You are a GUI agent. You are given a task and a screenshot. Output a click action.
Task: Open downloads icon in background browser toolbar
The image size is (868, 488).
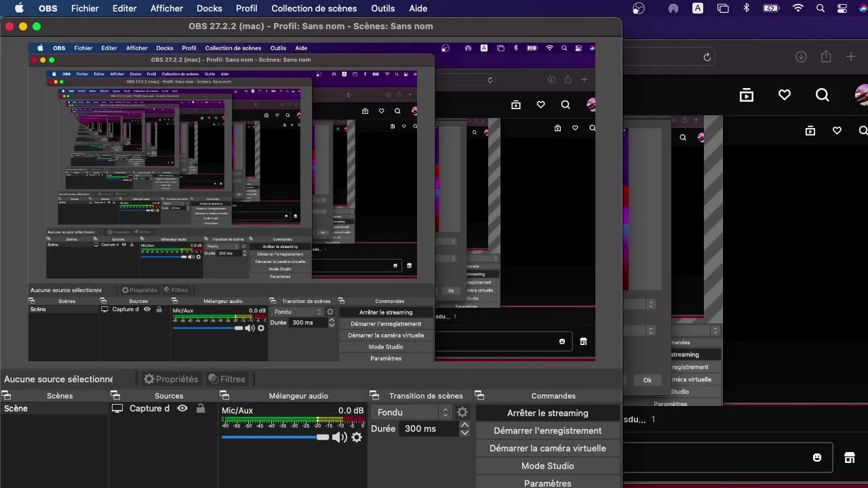(x=801, y=57)
